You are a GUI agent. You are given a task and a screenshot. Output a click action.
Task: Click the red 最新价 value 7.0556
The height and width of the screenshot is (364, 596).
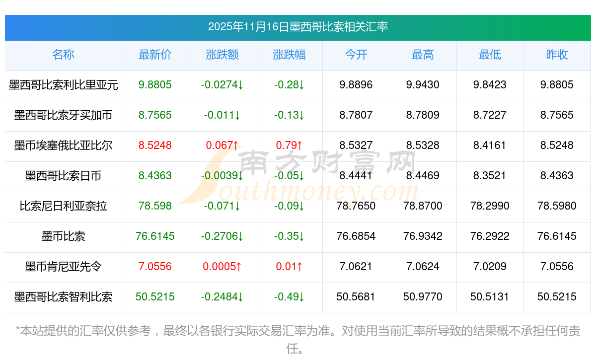click(155, 267)
